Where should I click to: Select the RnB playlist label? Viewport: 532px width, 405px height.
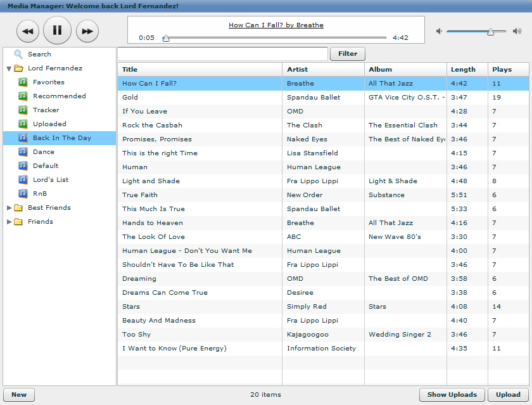coord(40,193)
